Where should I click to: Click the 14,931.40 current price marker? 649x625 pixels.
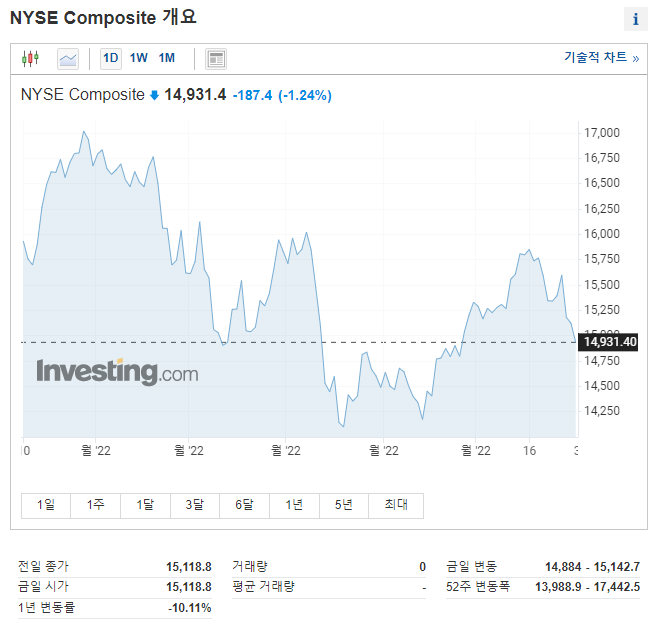coord(608,342)
